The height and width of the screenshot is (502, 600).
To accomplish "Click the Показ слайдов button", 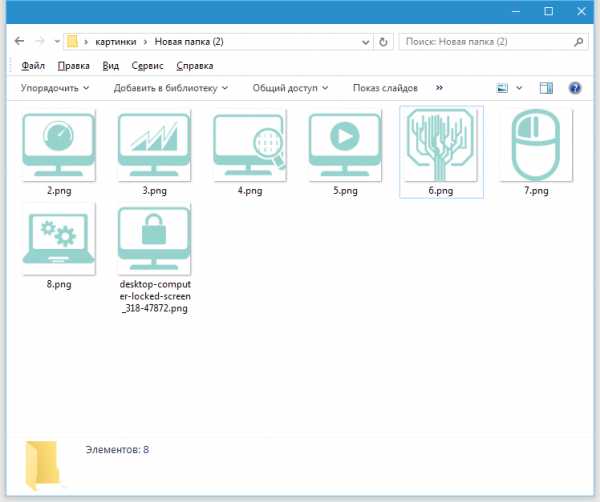I will pos(385,88).
